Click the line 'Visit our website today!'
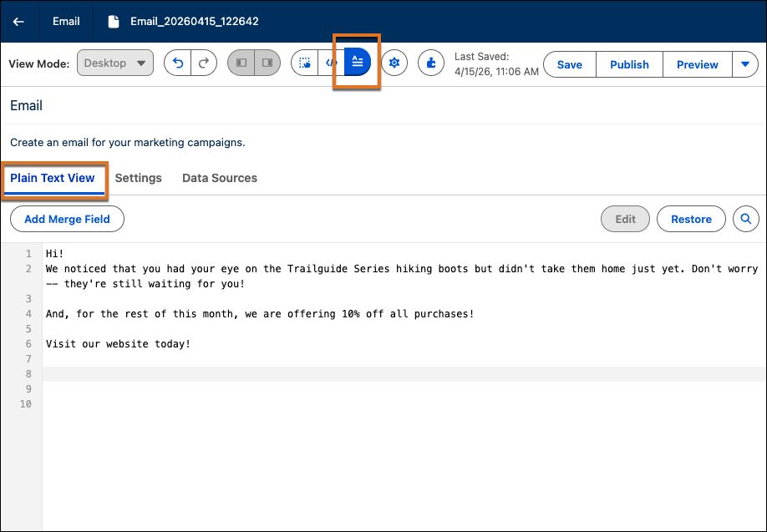The image size is (767, 532). click(118, 344)
